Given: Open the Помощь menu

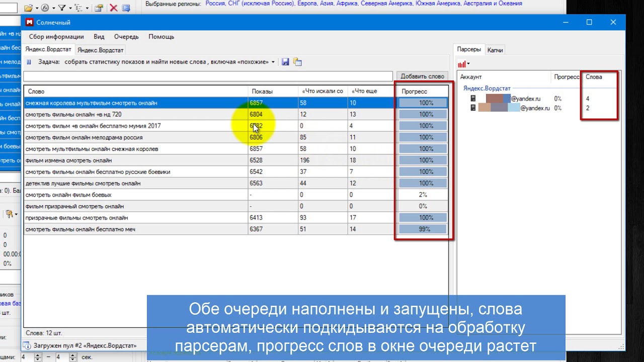Looking at the screenshot, I should pos(161,37).
